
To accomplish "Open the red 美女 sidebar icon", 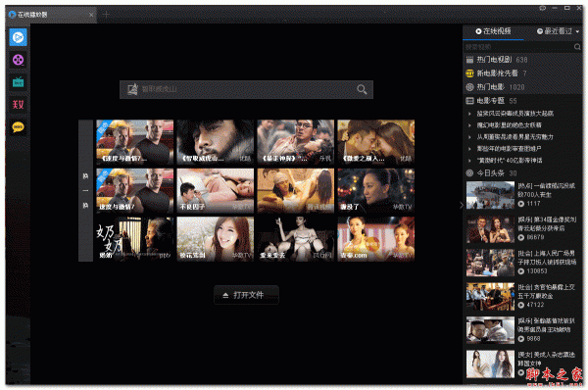I will [18, 104].
